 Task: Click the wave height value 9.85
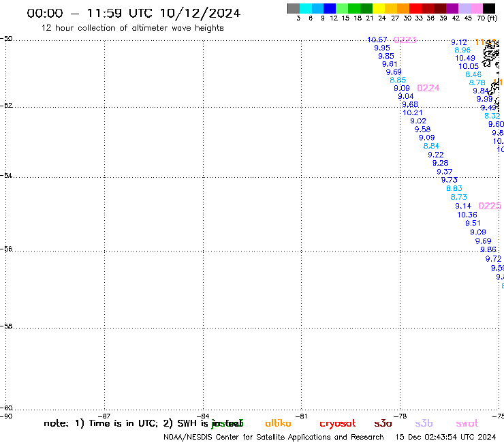tap(385, 56)
